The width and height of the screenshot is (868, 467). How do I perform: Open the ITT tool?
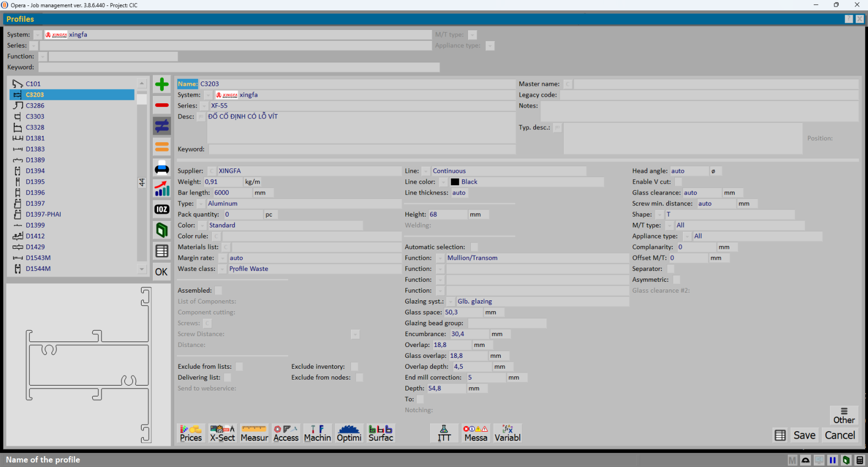[x=444, y=433]
